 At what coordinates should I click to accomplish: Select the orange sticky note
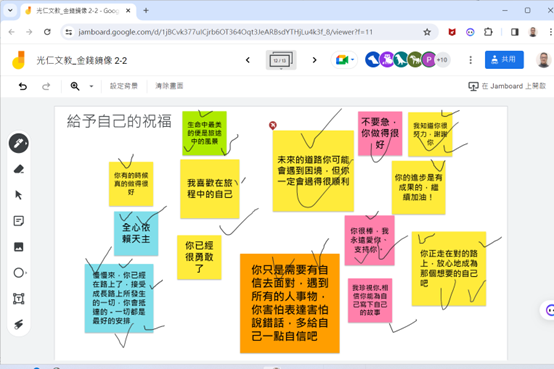290,303
